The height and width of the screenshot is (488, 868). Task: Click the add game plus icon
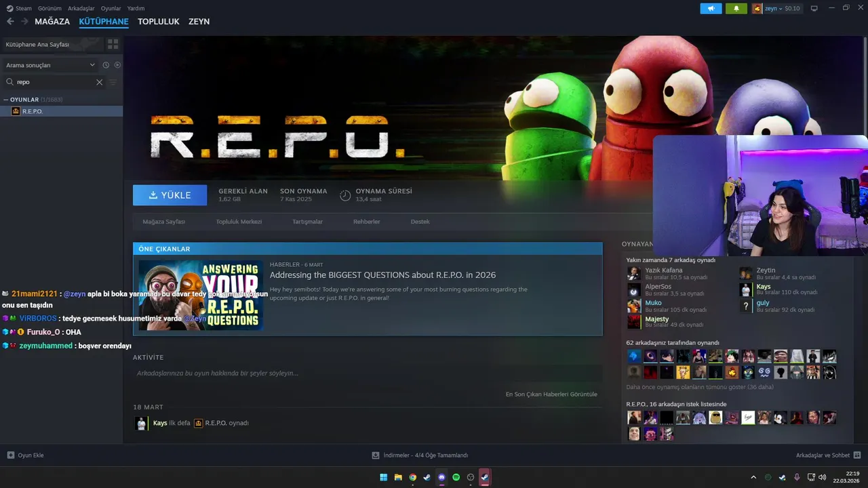(x=10, y=455)
